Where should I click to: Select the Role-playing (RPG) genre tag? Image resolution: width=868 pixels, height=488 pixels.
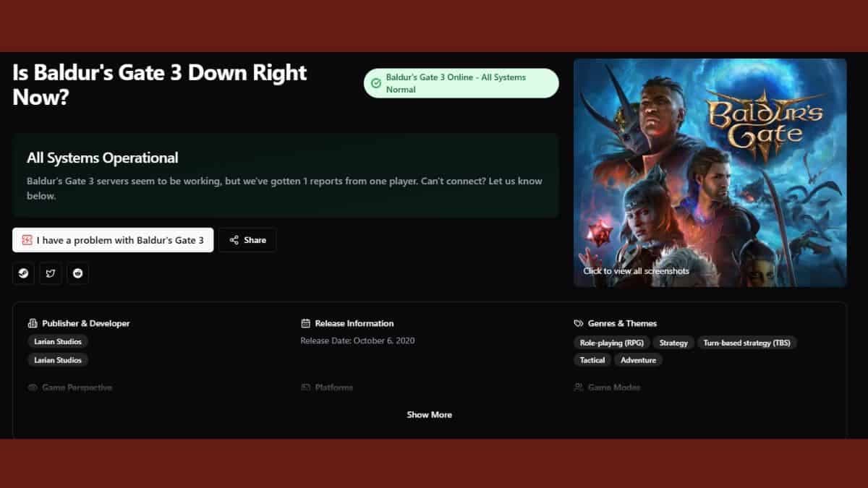[612, 343]
